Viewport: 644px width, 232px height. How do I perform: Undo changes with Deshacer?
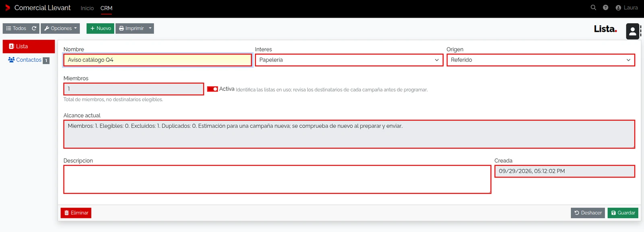click(588, 213)
